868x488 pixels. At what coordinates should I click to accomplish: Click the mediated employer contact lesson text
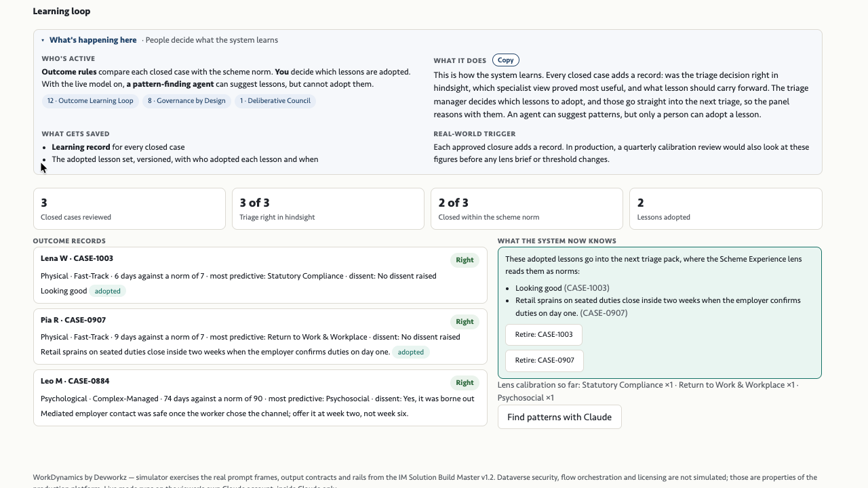point(224,413)
